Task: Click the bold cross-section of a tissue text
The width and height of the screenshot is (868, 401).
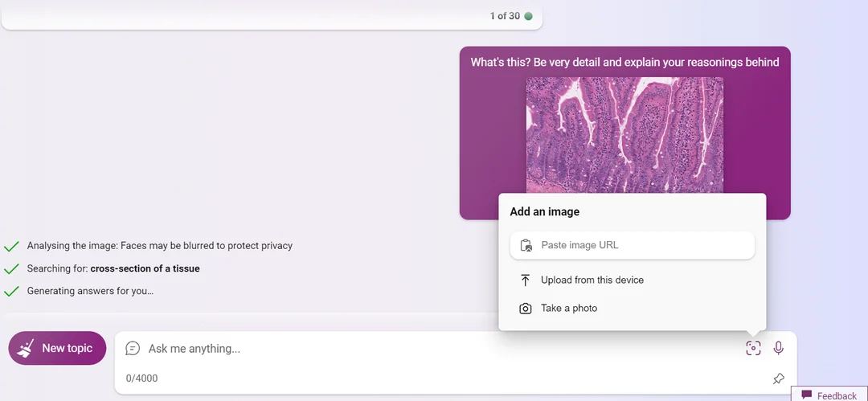Action: click(x=145, y=268)
